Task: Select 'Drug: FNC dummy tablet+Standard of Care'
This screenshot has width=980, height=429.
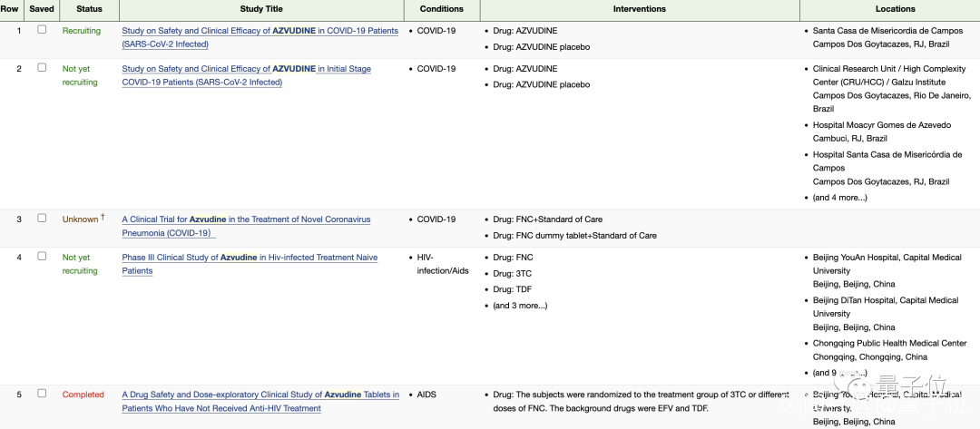Action: tap(575, 236)
